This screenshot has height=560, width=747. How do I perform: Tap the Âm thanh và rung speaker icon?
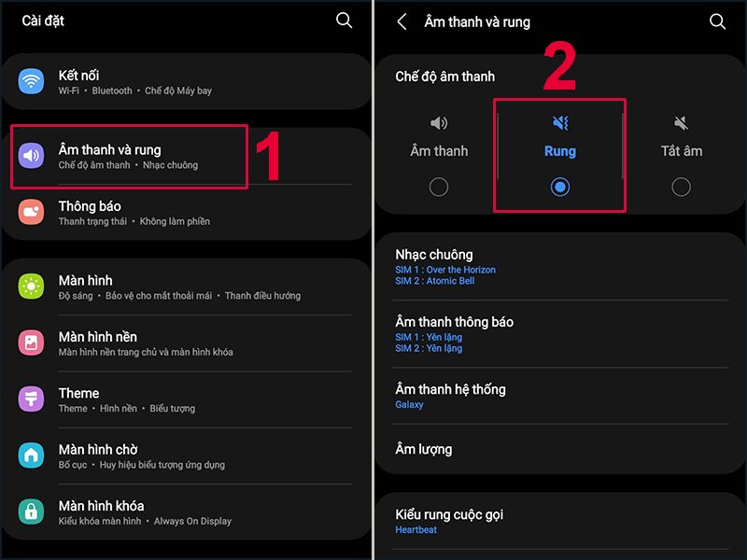(32, 156)
